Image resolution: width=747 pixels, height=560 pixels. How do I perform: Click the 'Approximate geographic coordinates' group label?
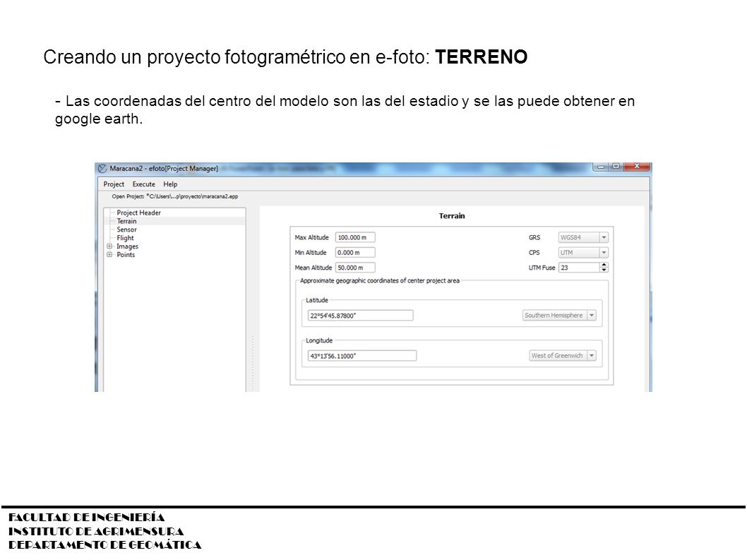380,281
